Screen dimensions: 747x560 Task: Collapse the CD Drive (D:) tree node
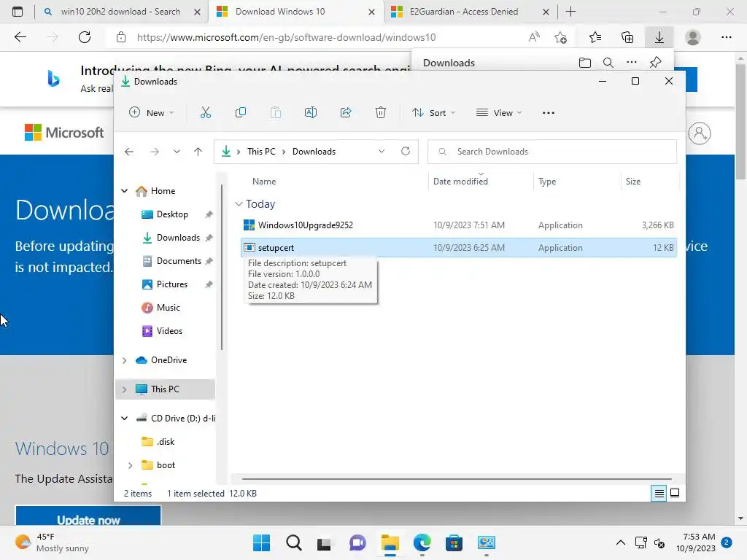point(124,419)
